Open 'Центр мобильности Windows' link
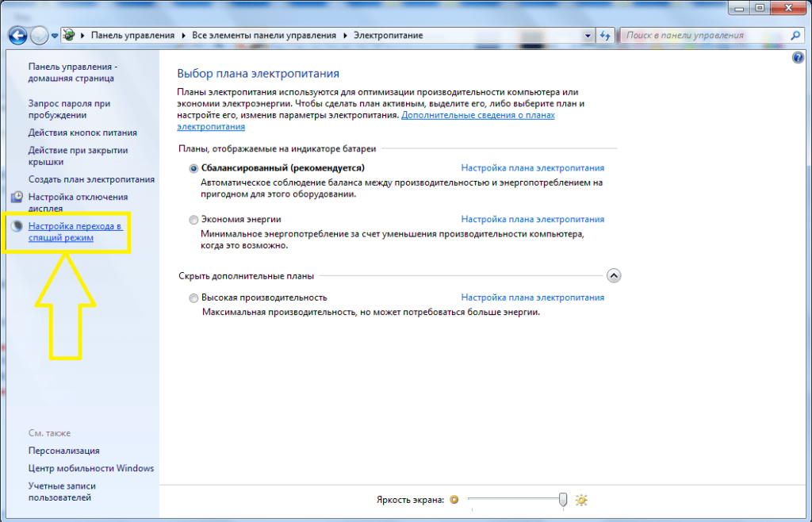812x522 pixels. point(91,468)
